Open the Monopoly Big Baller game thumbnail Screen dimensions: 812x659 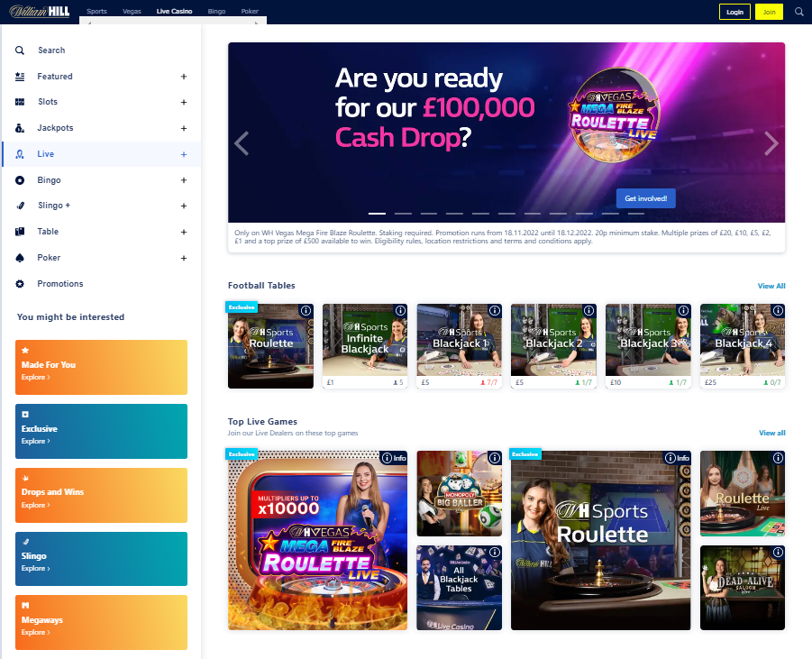[460, 494]
